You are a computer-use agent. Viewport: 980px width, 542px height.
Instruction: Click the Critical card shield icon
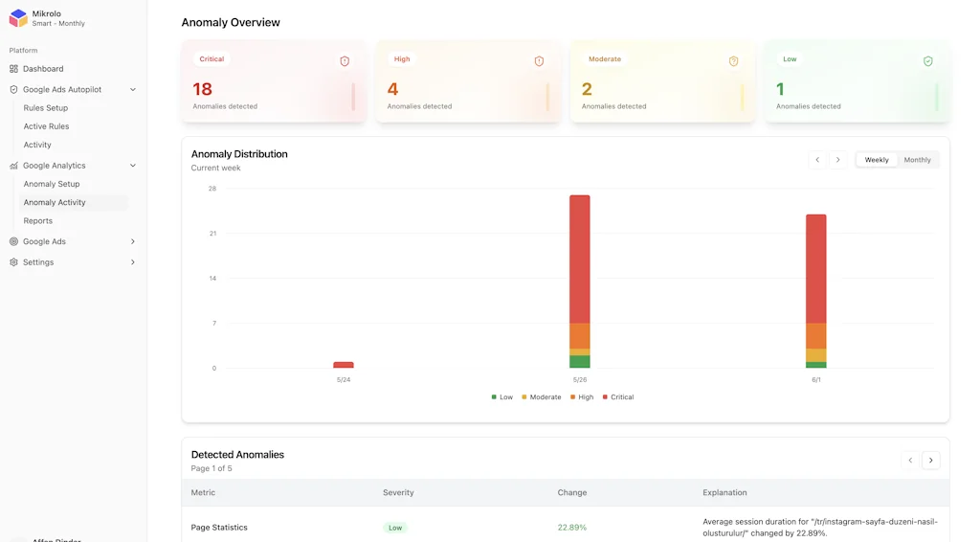click(x=345, y=61)
